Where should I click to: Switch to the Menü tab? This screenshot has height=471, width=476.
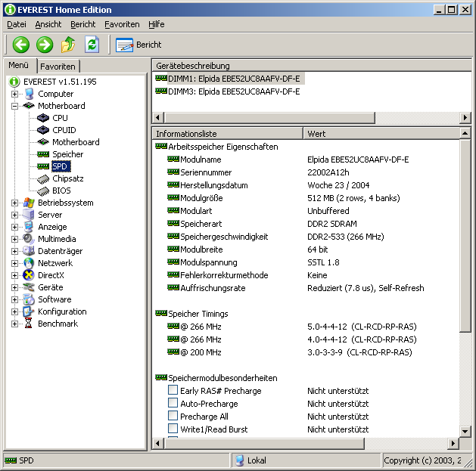click(x=18, y=65)
